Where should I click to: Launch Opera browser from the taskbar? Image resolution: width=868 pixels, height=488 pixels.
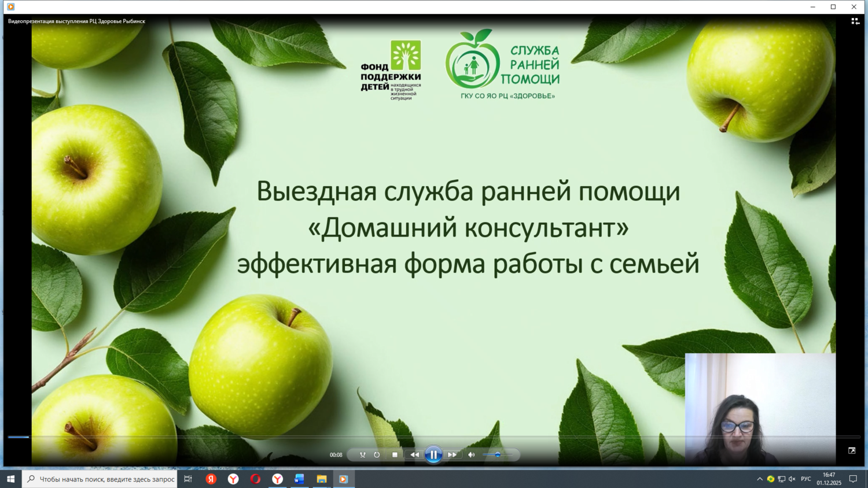pos(255,479)
